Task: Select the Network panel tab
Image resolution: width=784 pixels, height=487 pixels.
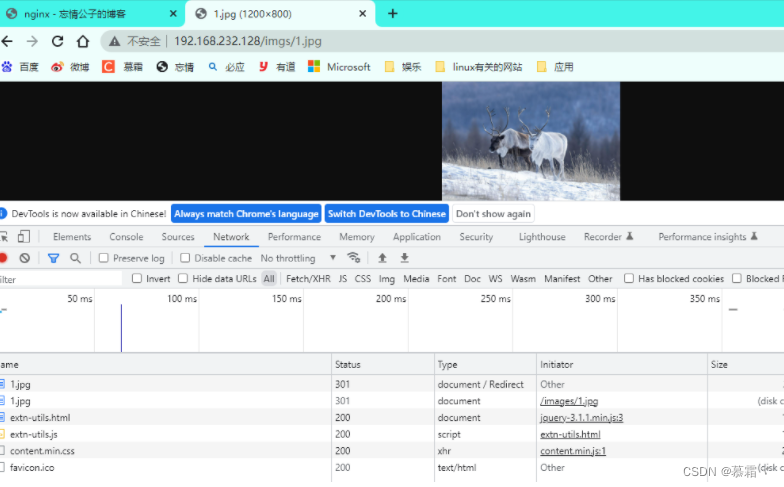Action: point(231,237)
